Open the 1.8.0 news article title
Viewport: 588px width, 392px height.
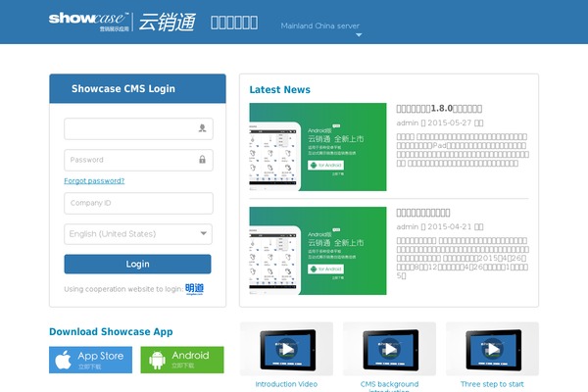(439, 109)
